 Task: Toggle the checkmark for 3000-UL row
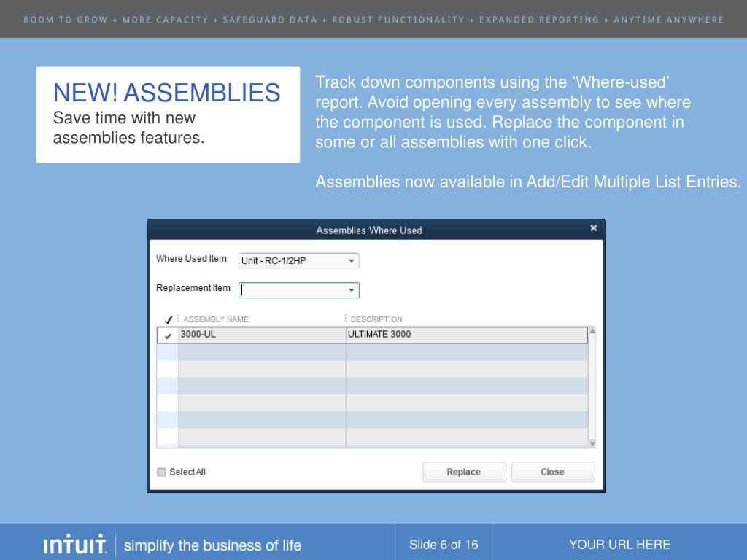pyautogui.click(x=168, y=335)
